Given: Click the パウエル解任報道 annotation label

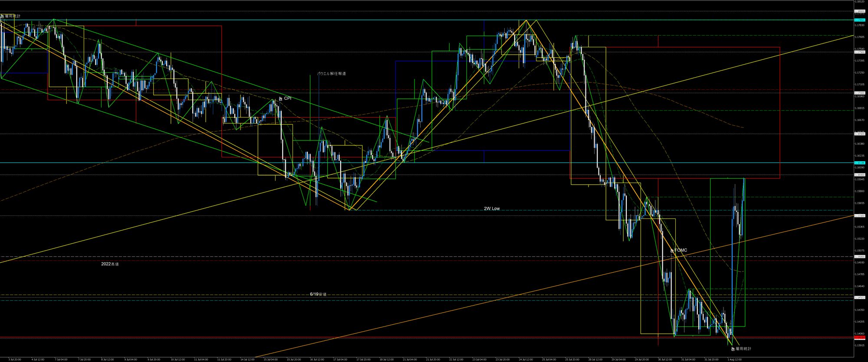Looking at the screenshot, I should pos(332,74).
